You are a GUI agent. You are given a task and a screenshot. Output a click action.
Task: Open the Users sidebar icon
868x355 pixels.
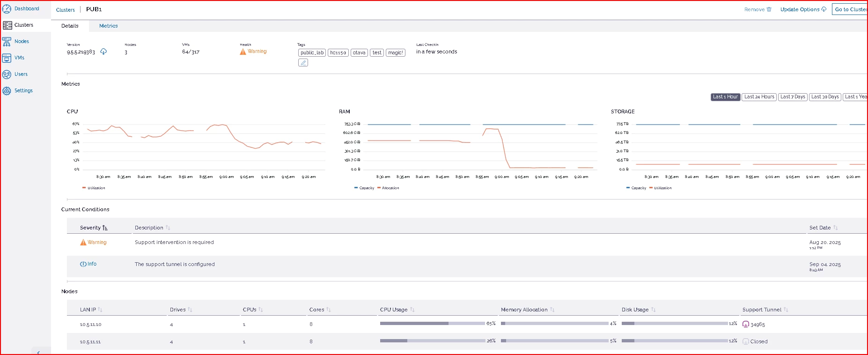tap(7, 74)
